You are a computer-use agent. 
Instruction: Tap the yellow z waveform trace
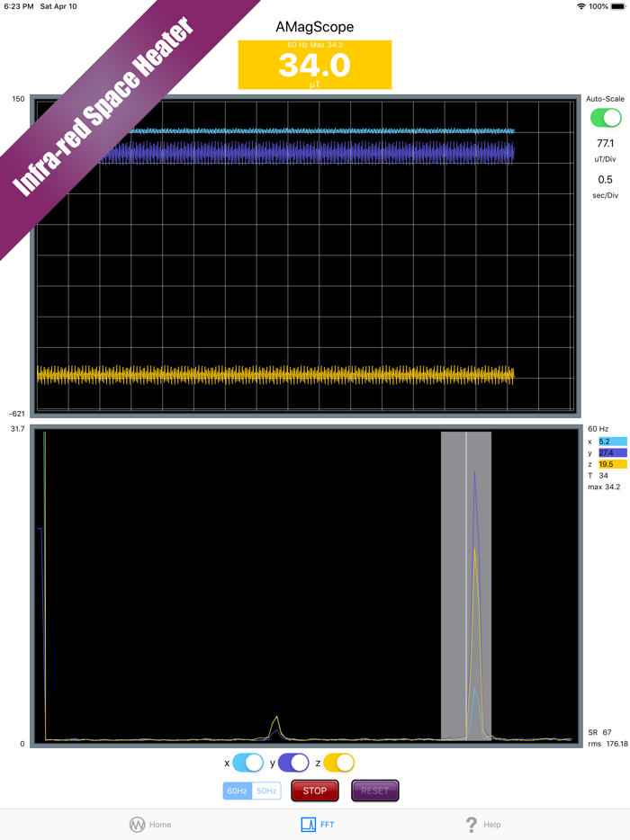[275, 375]
